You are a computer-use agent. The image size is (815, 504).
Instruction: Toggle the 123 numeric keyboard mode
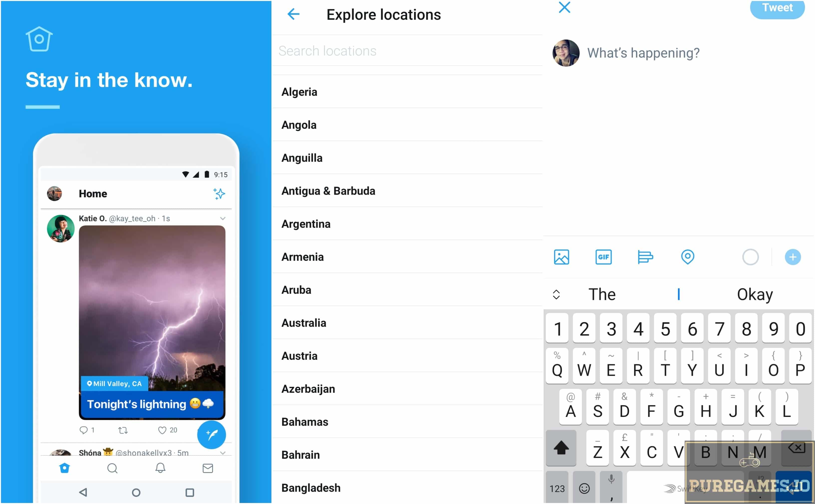pos(557,489)
